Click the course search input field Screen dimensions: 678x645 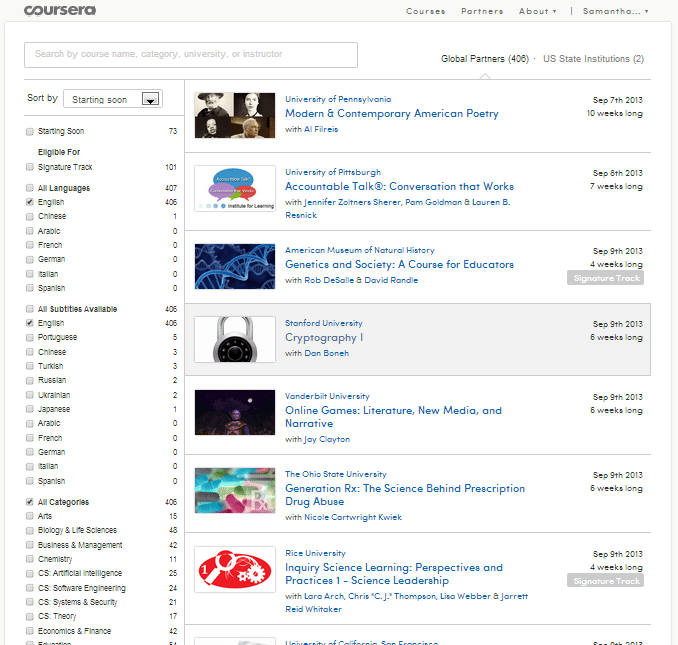point(191,54)
